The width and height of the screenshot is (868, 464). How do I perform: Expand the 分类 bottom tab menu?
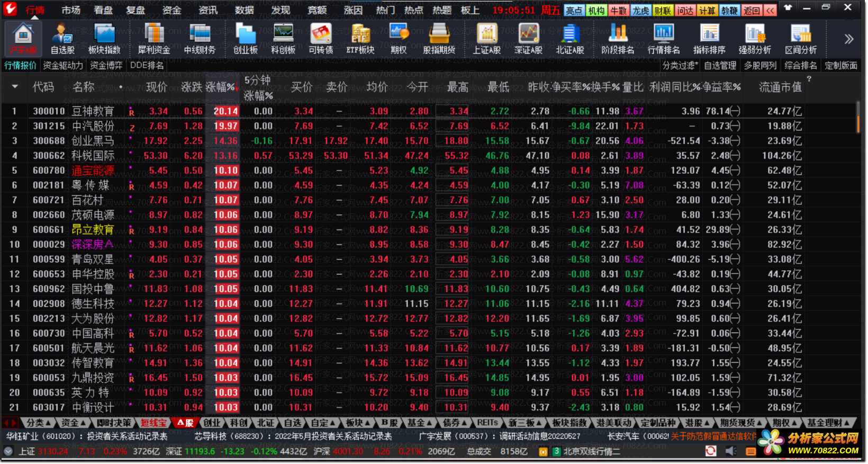pos(39,423)
